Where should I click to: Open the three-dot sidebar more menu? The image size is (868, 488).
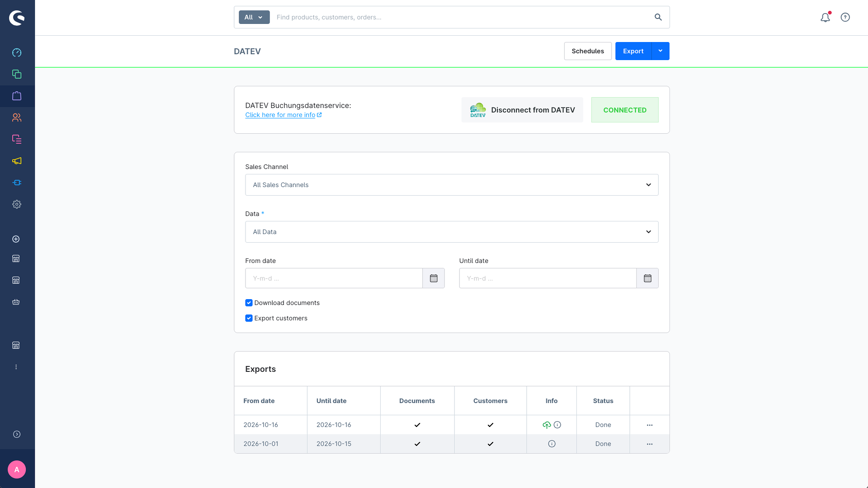click(16, 367)
